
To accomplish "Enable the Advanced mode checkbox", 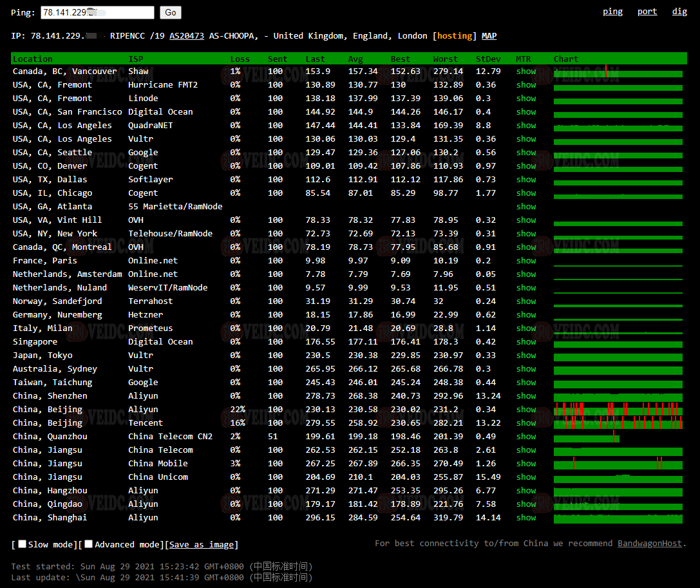I will pyautogui.click(x=89, y=544).
